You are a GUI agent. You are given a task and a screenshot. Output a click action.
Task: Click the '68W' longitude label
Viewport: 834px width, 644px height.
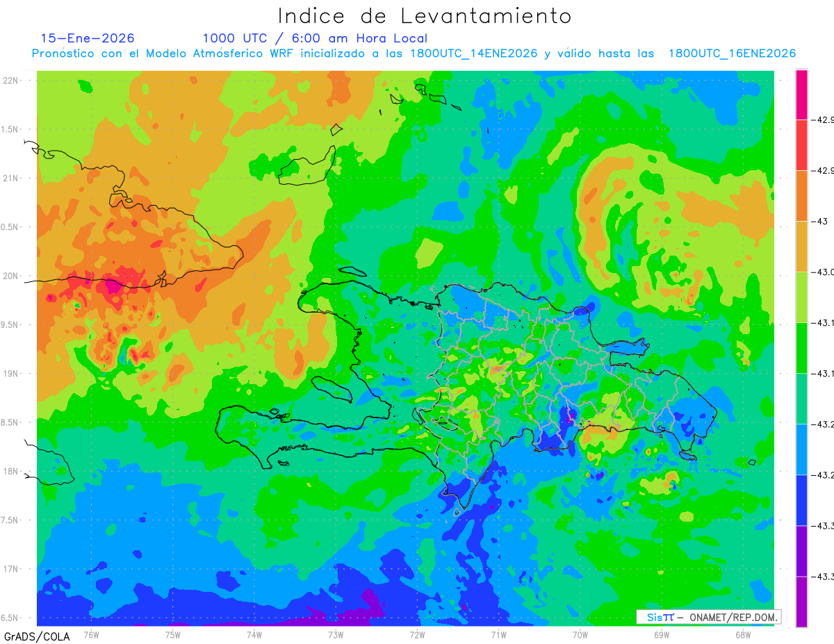pos(742,634)
